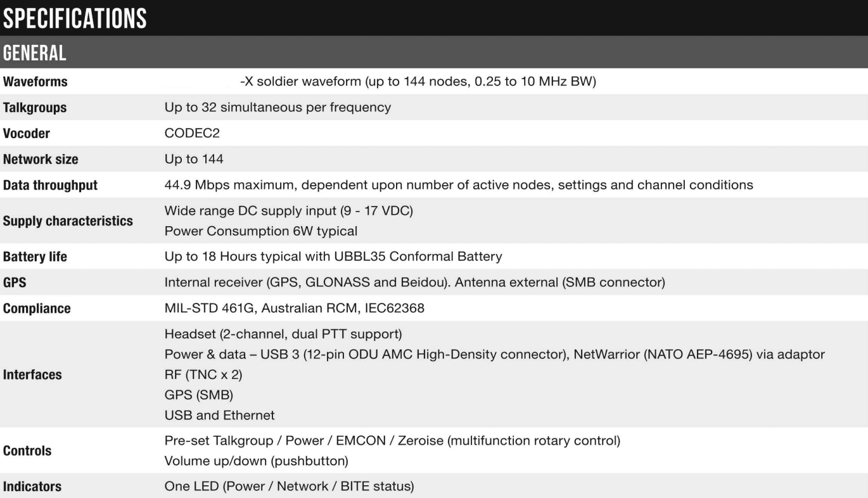Click the Network size label
This screenshot has height=498, width=868.
pos(41,160)
